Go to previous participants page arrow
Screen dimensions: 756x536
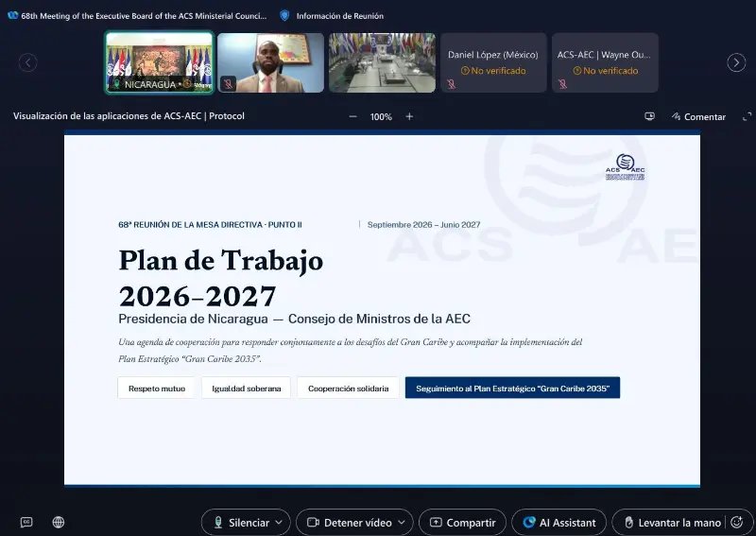[28, 62]
